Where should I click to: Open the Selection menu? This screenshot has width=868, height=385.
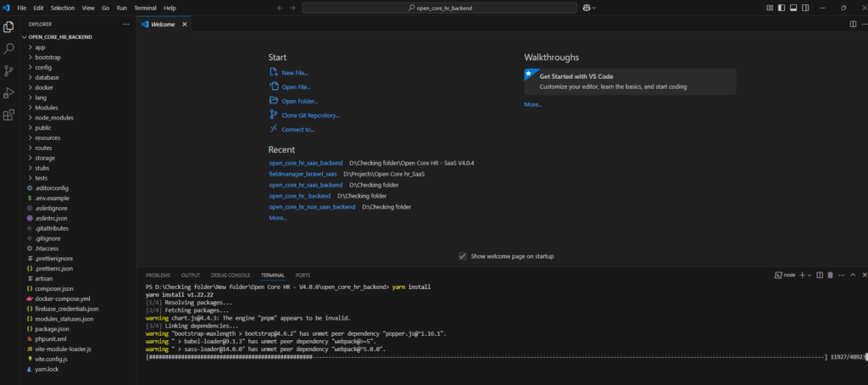[63, 8]
